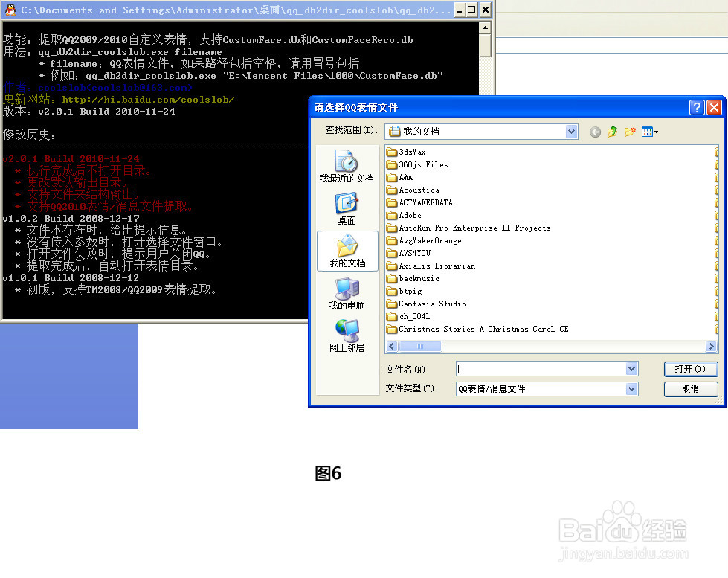Click the file list scroll left arrow
Image resolution: width=728 pixels, height=578 pixels.
point(392,347)
